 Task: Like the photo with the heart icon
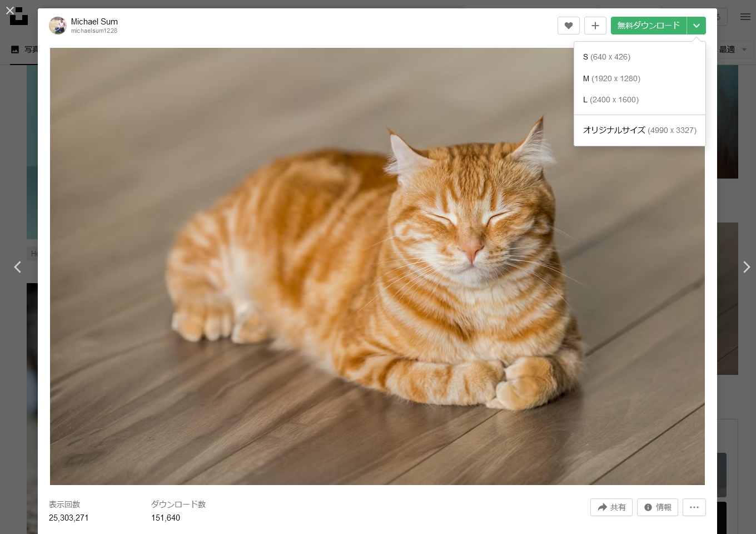point(569,26)
